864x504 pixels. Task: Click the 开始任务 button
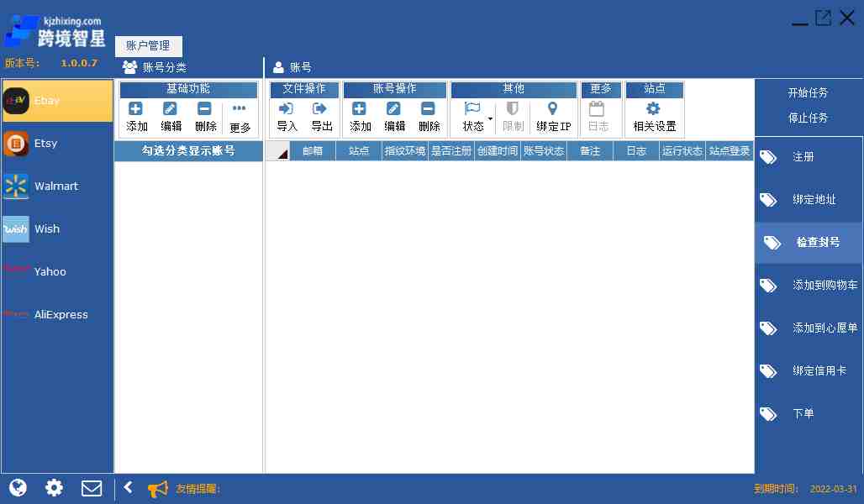(x=808, y=92)
